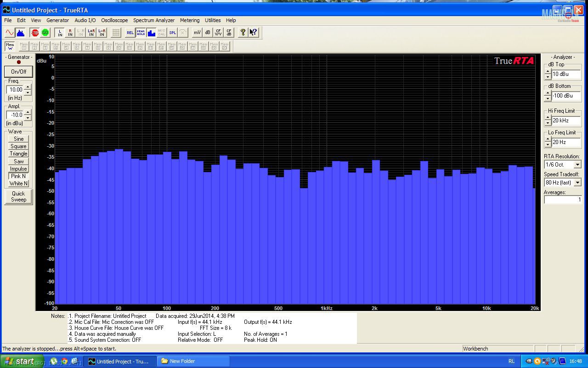
Task: Click the Mem 5 memory icon
Action: (x=66, y=46)
